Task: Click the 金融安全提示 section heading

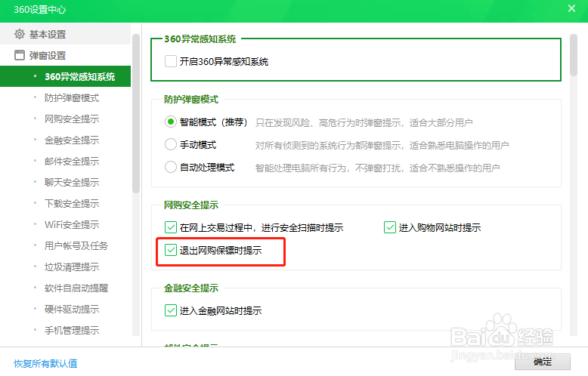Action: point(191,288)
